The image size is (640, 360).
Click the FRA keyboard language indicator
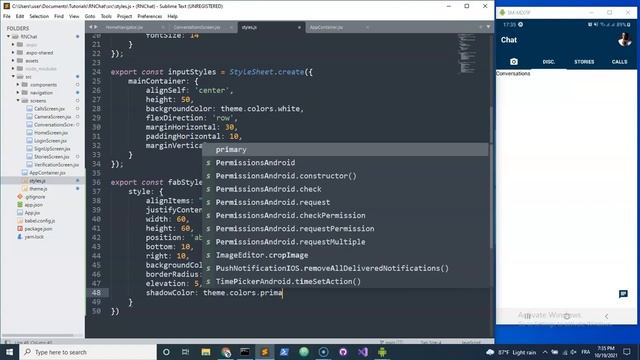(x=585, y=352)
